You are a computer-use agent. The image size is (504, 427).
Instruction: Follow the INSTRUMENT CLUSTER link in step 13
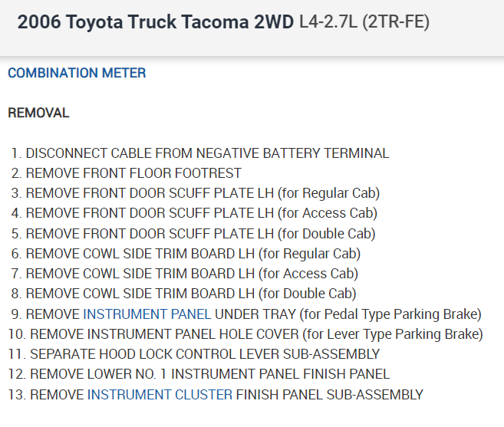pos(160,395)
